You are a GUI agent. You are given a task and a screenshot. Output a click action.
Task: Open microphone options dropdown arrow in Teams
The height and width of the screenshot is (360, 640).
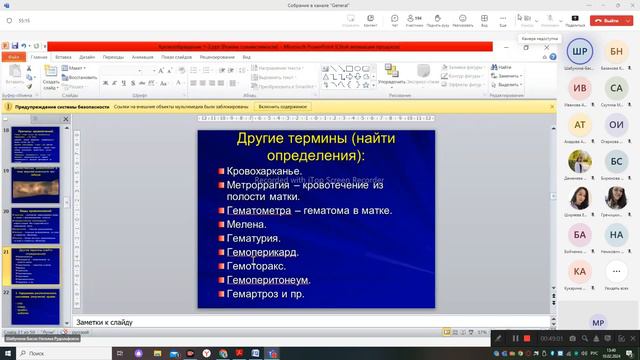pos(561,20)
